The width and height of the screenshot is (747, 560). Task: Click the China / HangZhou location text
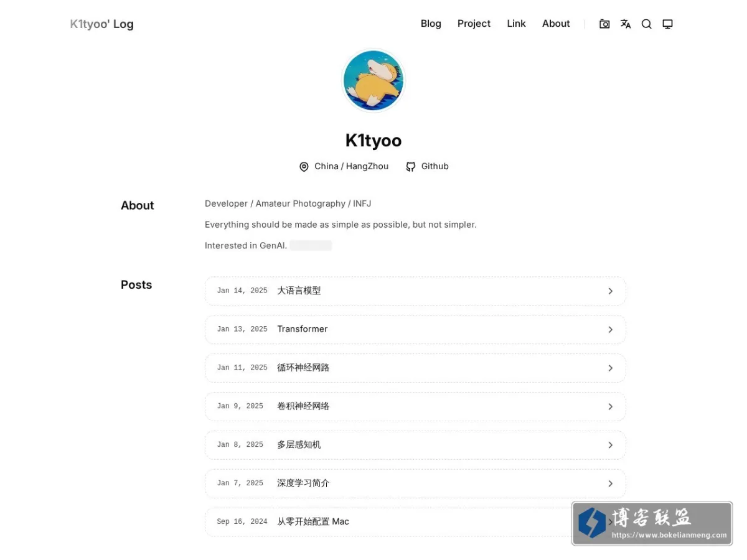tap(351, 166)
